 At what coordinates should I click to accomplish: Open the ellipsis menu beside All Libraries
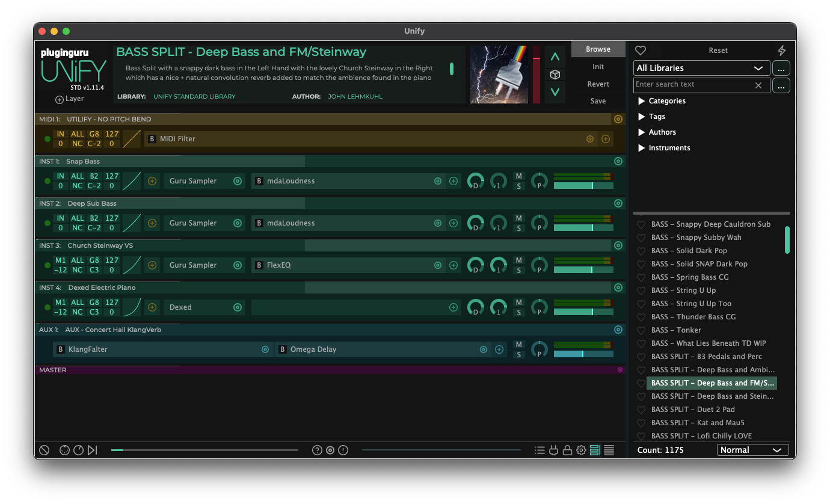click(x=781, y=68)
